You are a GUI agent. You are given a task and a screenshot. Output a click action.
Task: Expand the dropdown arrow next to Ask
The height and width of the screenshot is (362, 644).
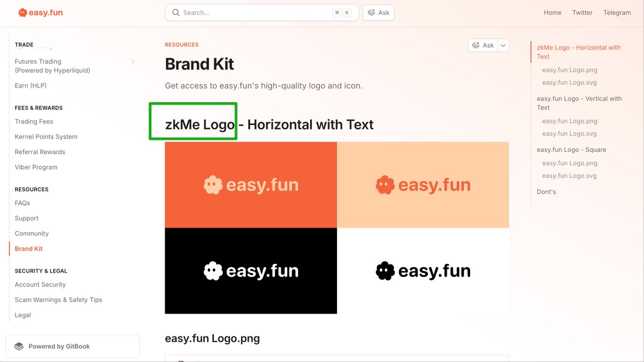point(503,45)
